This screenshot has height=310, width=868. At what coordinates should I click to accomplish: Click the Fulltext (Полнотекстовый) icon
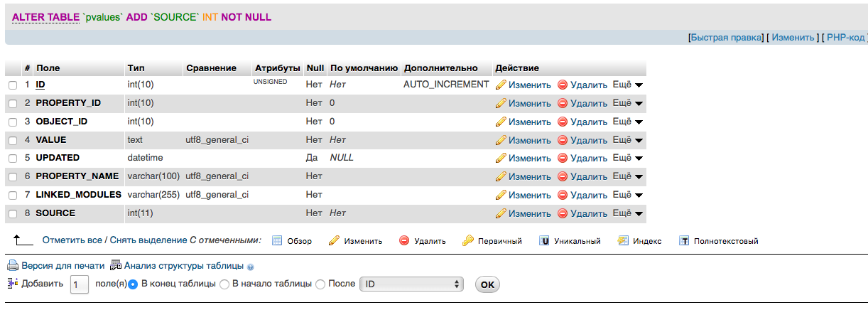click(x=685, y=241)
